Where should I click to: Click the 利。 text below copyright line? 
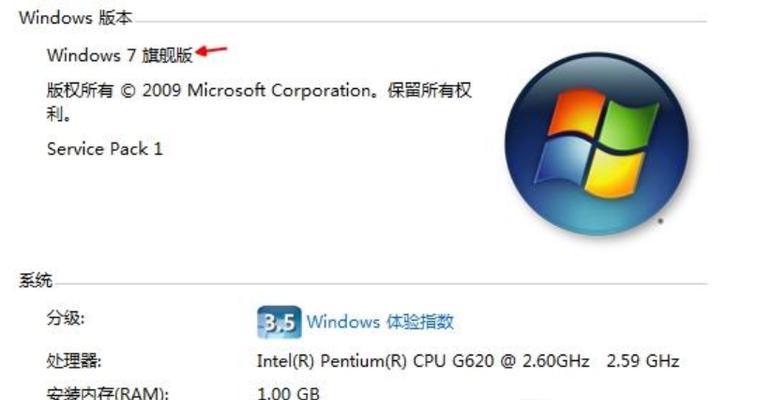[58, 114]
